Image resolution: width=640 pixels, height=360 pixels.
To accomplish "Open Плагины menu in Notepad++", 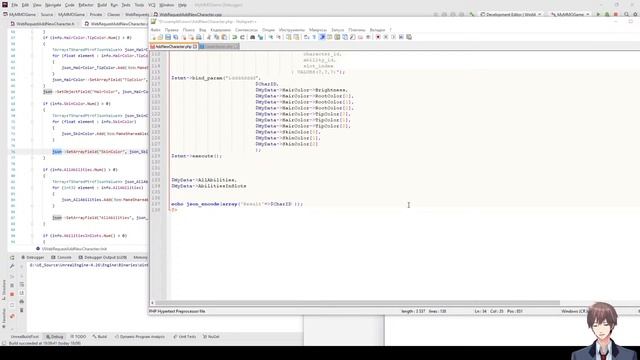I will click(x=357, y=30).
